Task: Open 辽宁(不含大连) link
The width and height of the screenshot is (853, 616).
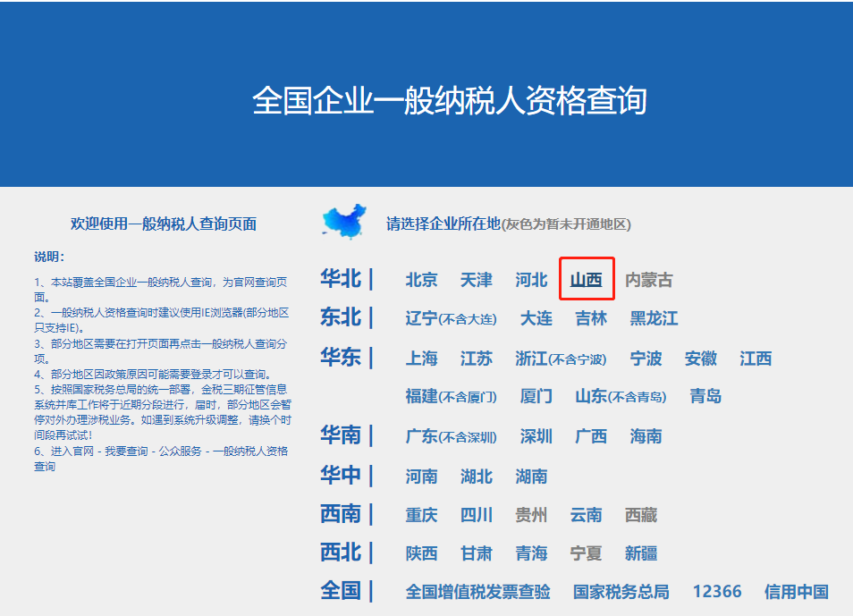Action: pyautogui.click(x=451, y=318)
